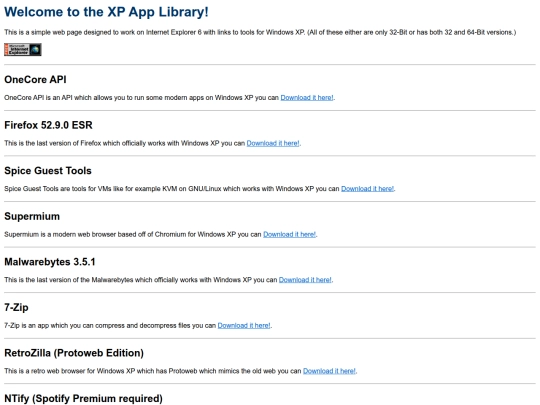Select the Spice Guest Tools heading
The height and width of the screenshot is (405, 540).
coord(48,171)
